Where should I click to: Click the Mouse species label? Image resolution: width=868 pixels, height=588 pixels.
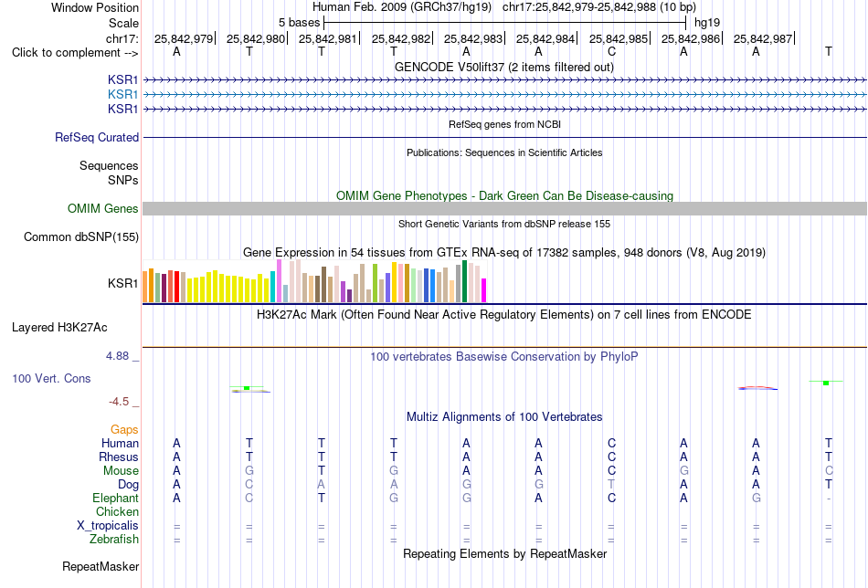coord(121,471)
